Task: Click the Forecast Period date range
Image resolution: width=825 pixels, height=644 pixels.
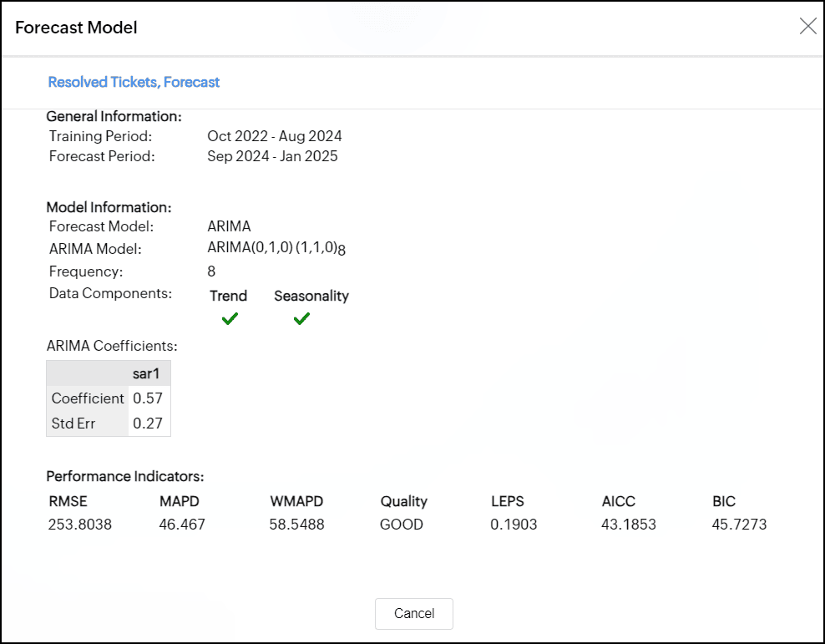Action: 272,156
